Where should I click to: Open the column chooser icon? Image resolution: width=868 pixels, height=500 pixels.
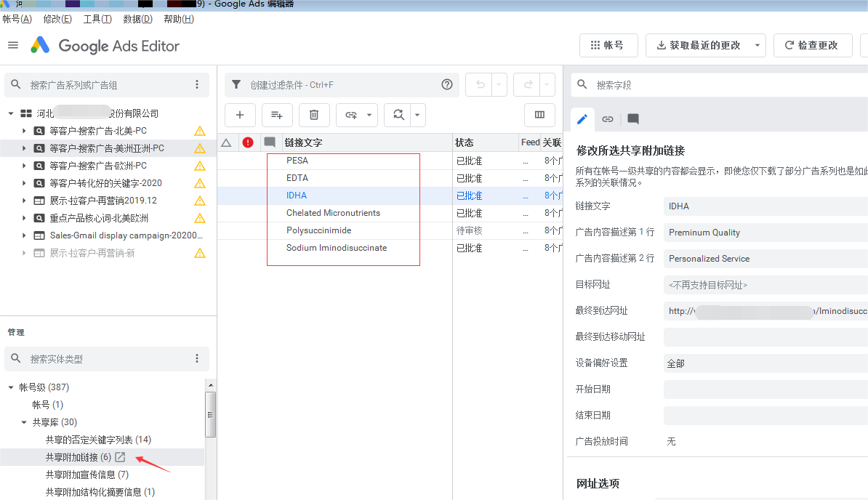[539, 115]
